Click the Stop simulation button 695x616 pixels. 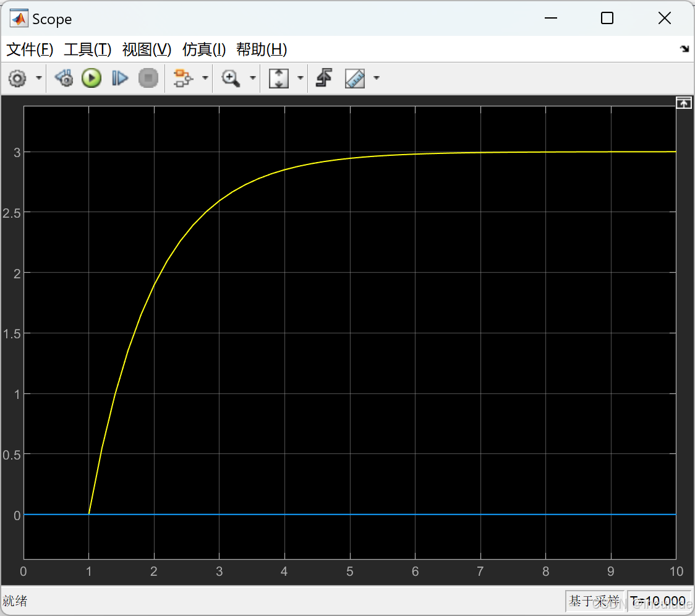148,79
